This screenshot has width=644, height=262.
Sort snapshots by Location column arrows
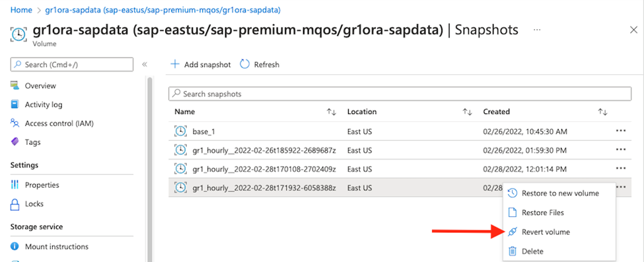[467, 112]
